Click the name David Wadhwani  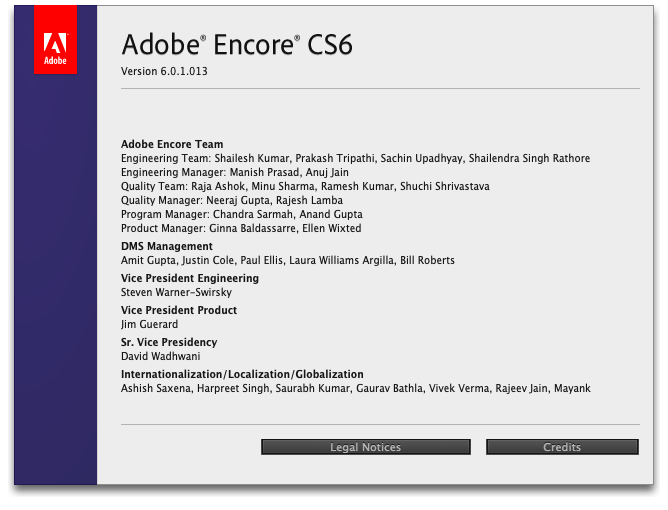(x=161, y=356)
